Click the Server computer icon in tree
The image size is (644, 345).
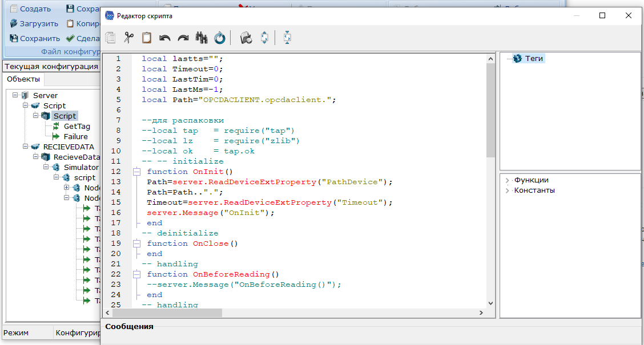26,96
